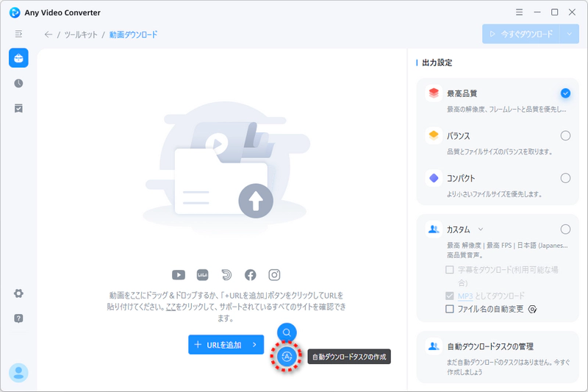588x392 pixels.
Task: Select the 最高品質 radio option
Action: 565,93
